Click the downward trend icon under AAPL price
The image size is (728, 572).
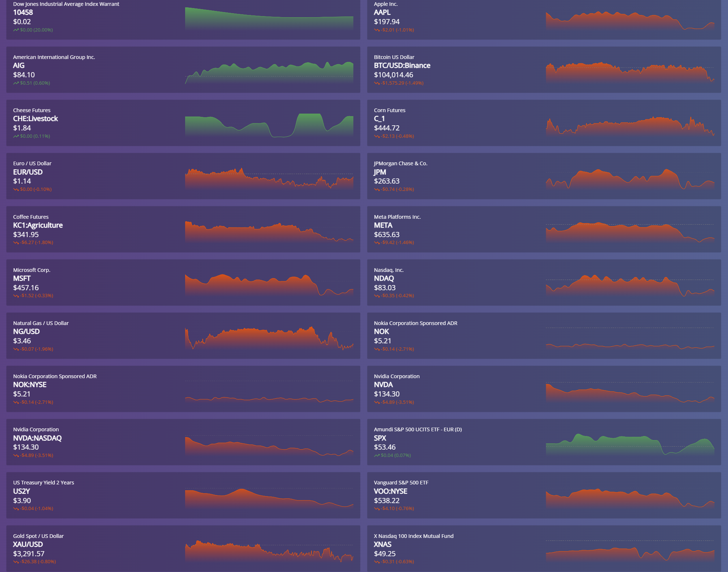click(376, 30)
